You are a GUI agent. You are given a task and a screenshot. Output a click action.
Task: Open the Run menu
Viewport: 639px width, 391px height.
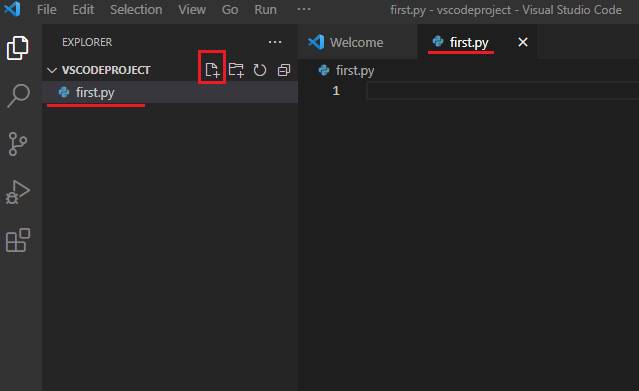point(265,9)
